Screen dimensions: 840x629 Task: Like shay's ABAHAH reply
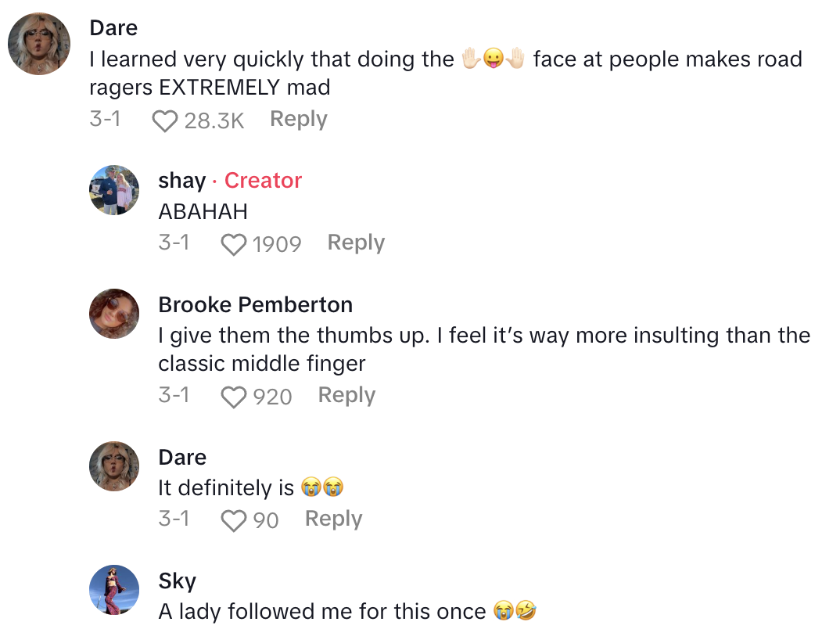233,245
